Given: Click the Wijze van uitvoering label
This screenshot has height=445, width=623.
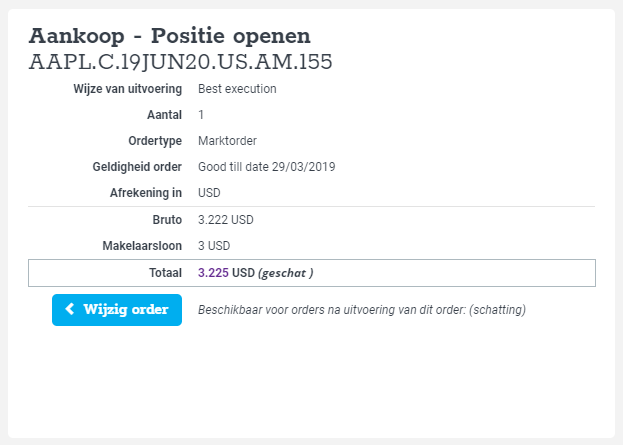Looking at the screenshot, I should (x=128, y=89).
